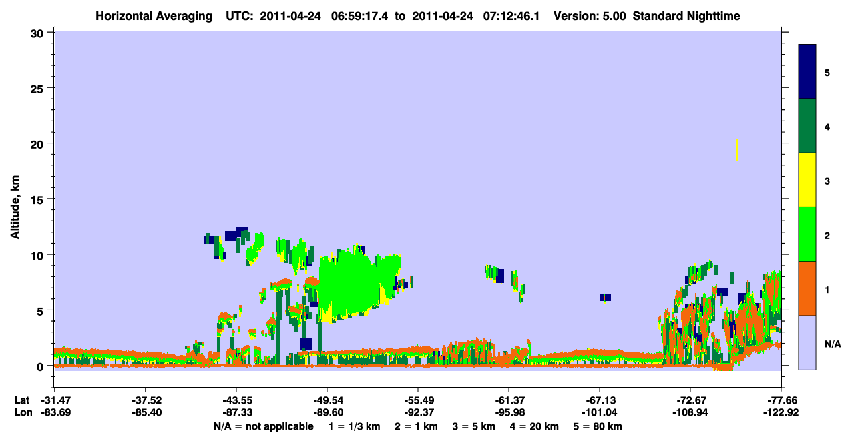Click latitude value -49.54
Image resolution: width=868 pixels, height=445 pixels.
(327, 400)
